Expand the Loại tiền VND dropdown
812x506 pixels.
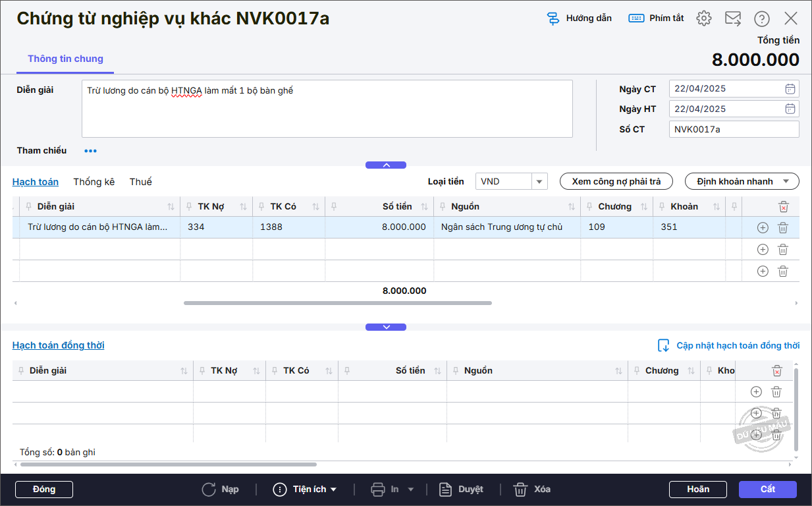(x=539, y=182)
